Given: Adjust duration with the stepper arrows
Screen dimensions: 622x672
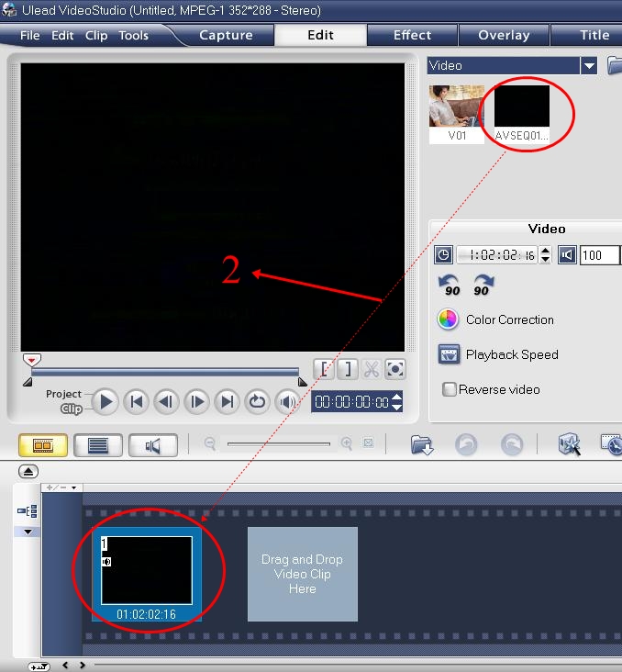Looking at the screenshot, I should [x=545, y=255].
